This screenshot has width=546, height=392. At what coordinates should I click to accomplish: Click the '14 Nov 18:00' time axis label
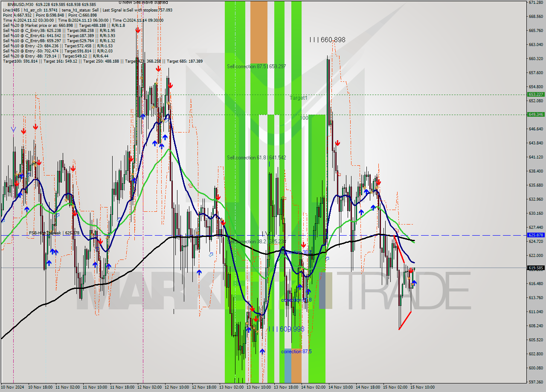(369, 387)
